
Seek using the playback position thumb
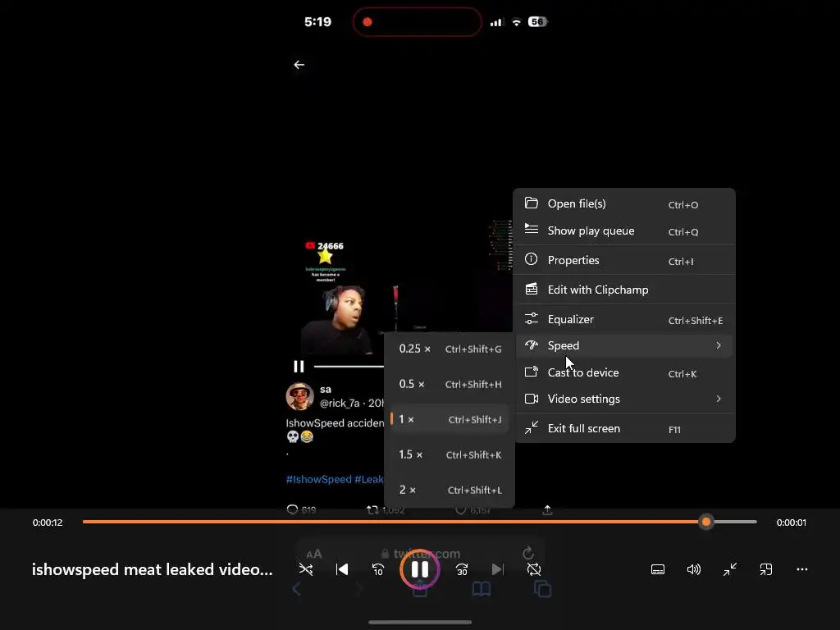click(706, 522)
